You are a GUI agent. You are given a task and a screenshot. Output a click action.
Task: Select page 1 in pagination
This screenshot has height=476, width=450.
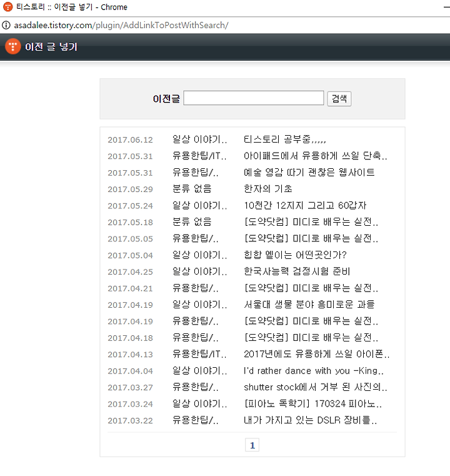tap(252, 445)
